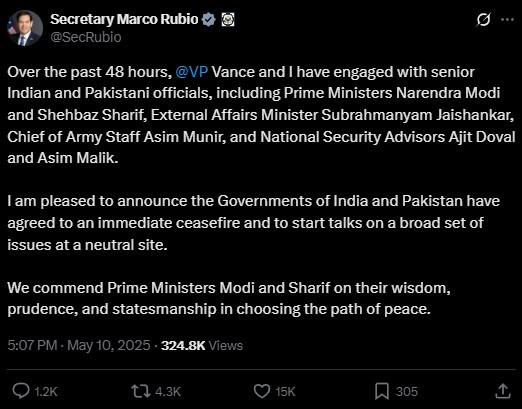522x409 pixels.
Task: Open the @VP mention link
Action: [192, 72]
